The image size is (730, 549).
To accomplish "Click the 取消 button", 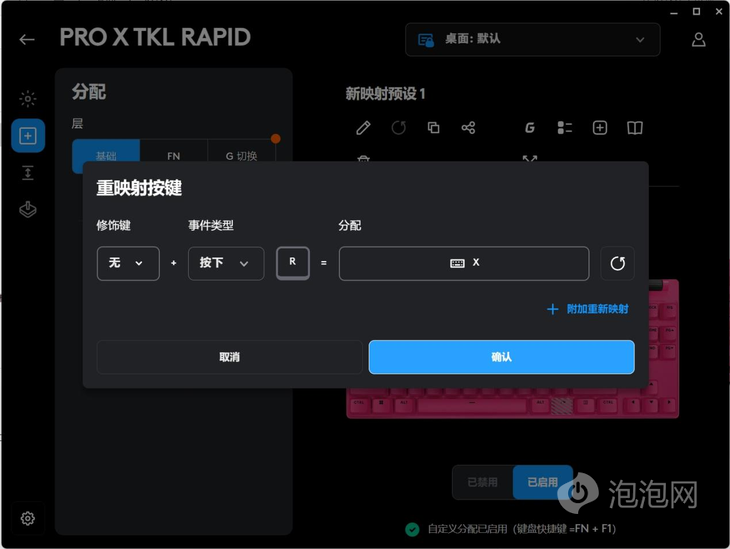I will tap(230, 357).
